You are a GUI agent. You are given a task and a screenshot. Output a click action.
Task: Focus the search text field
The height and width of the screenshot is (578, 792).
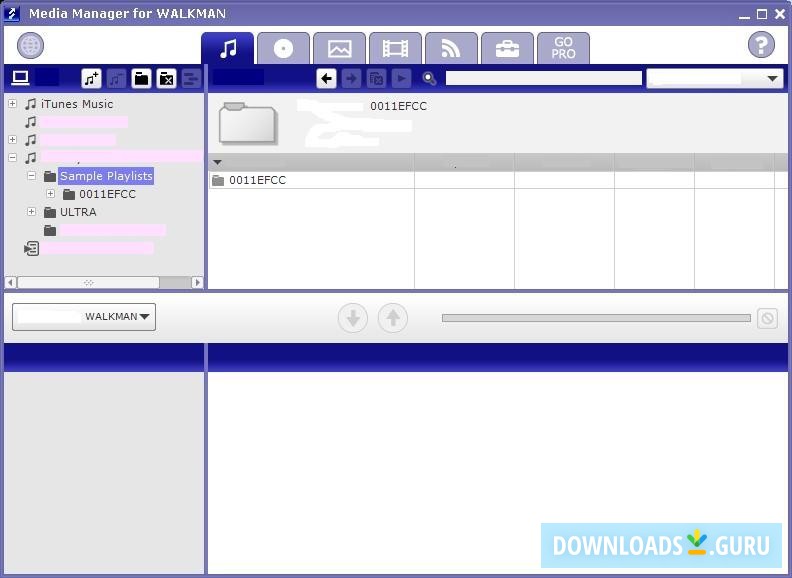543,78
